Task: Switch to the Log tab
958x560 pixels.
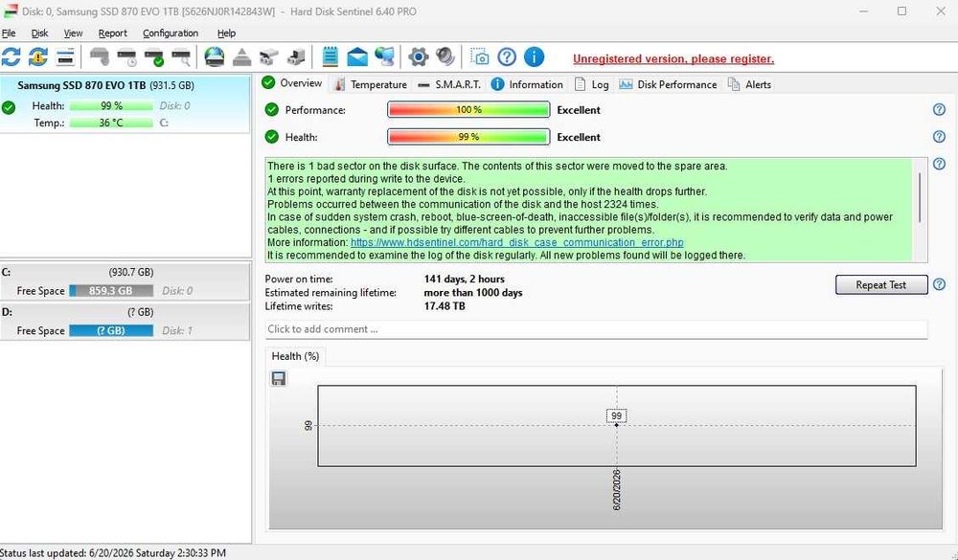Action: click(591, 85)
